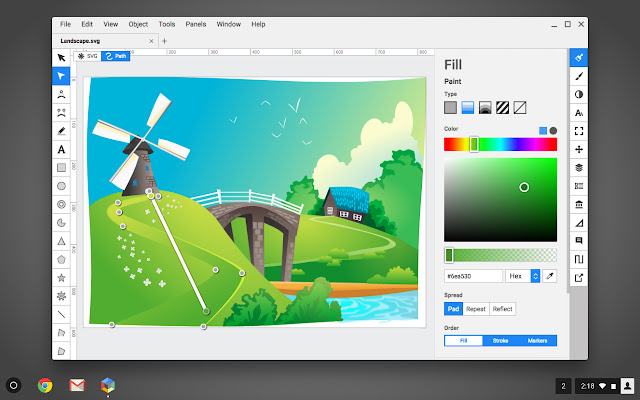Set gradient spread to Reflect

click(502, 309)
